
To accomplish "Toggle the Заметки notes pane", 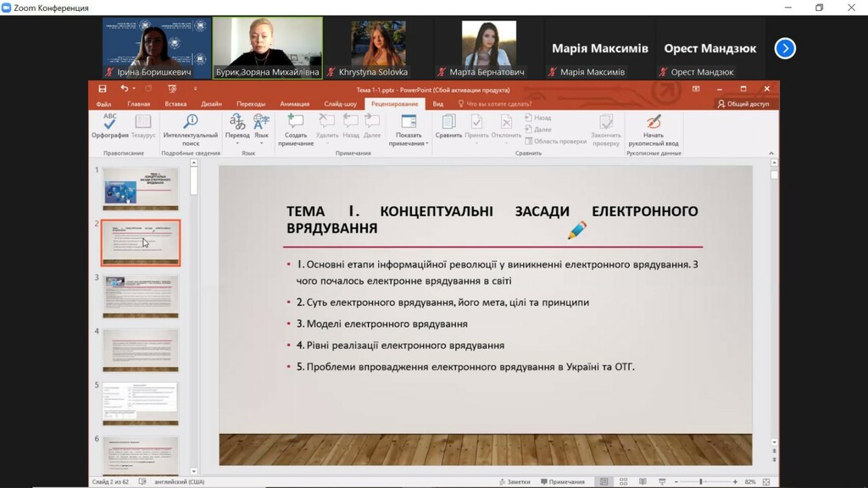I will 515,482.
